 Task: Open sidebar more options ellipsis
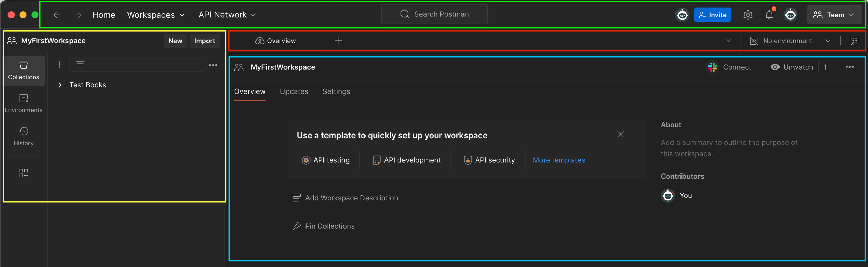point(213,65)
